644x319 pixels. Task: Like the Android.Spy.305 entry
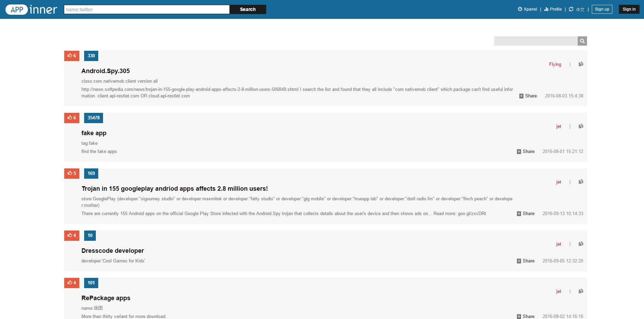point(72,56)
